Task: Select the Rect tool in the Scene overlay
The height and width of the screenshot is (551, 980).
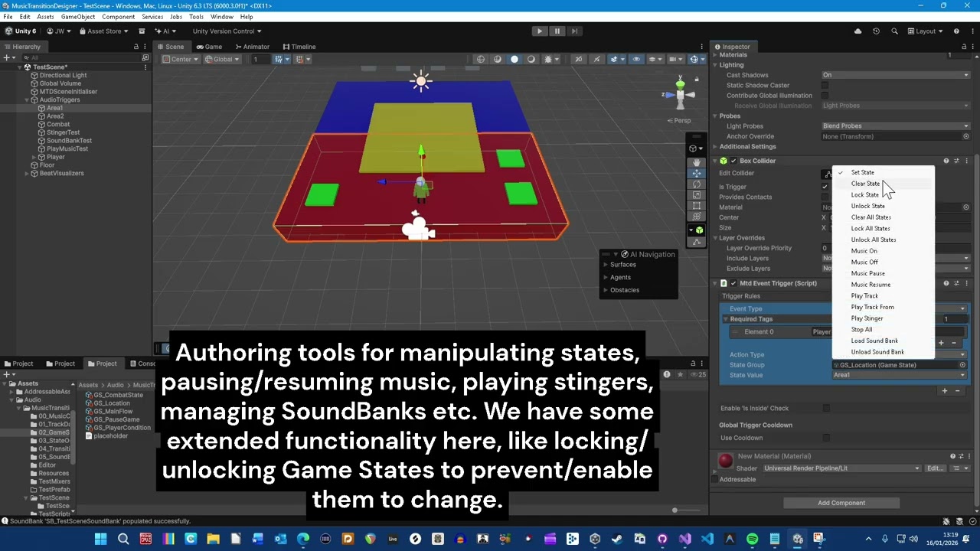Action: 696,206
